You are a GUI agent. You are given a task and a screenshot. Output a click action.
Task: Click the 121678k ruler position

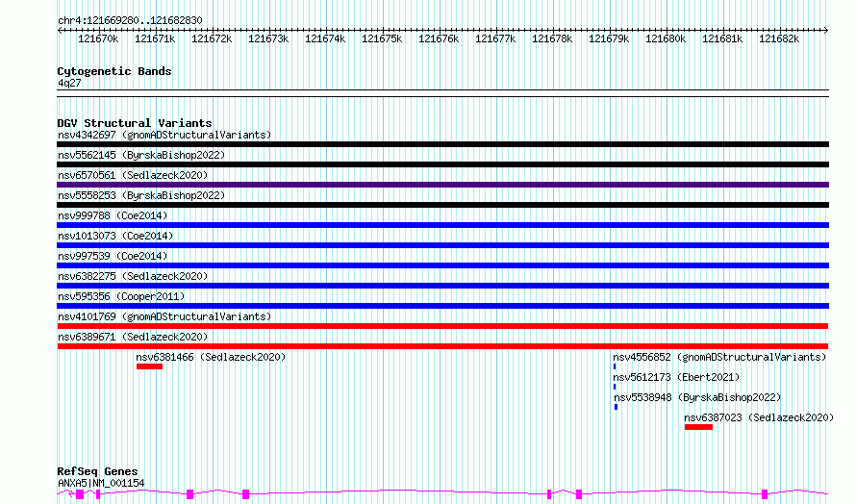pos(552,39)
